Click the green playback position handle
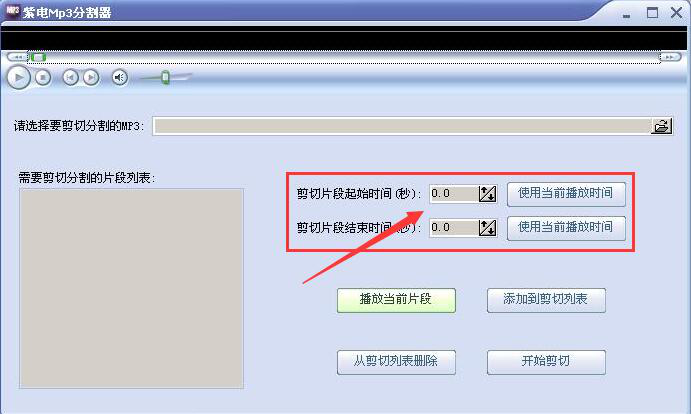The width and height of the screenshot is (691, 414). pyautogui.click(x=38, y=57)
